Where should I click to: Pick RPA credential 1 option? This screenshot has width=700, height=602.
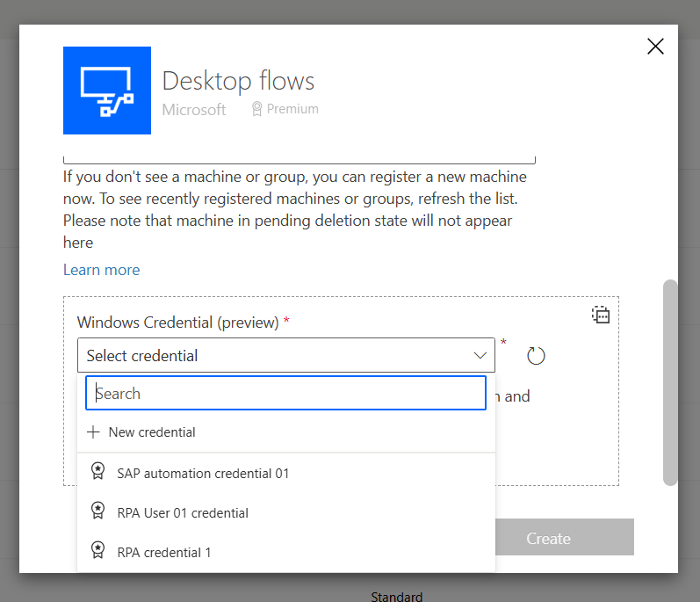pos(286,553)
